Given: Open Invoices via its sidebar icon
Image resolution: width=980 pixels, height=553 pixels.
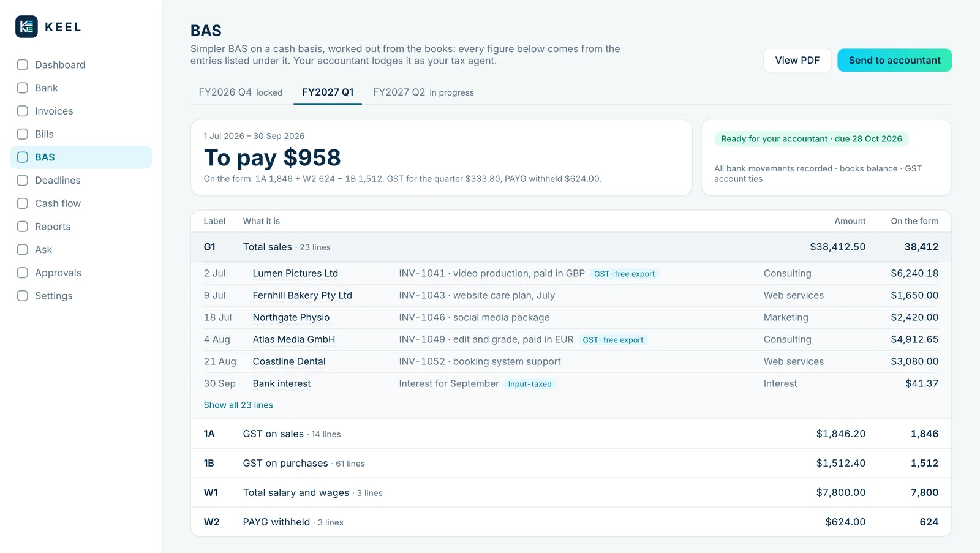Looking at the screenshot, I should (x=23, y=111).
